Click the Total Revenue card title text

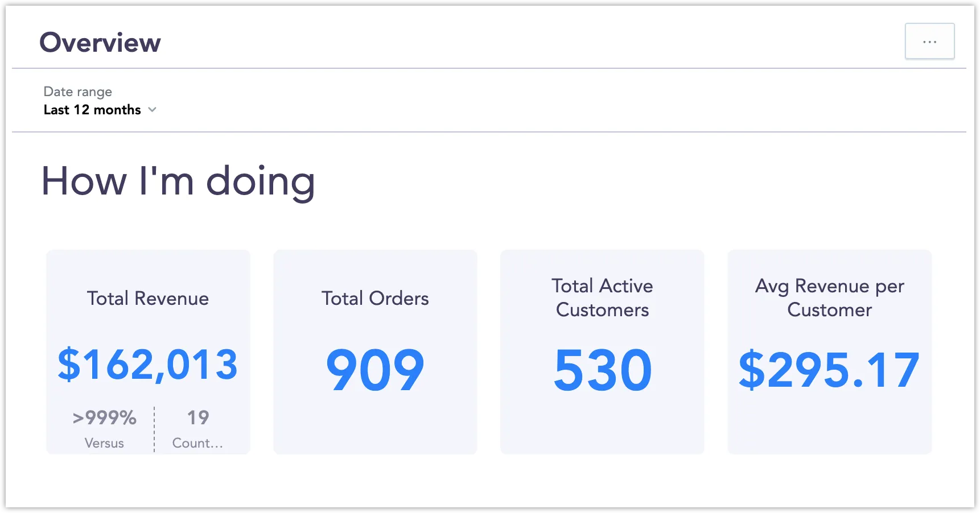tap(148, 298)
